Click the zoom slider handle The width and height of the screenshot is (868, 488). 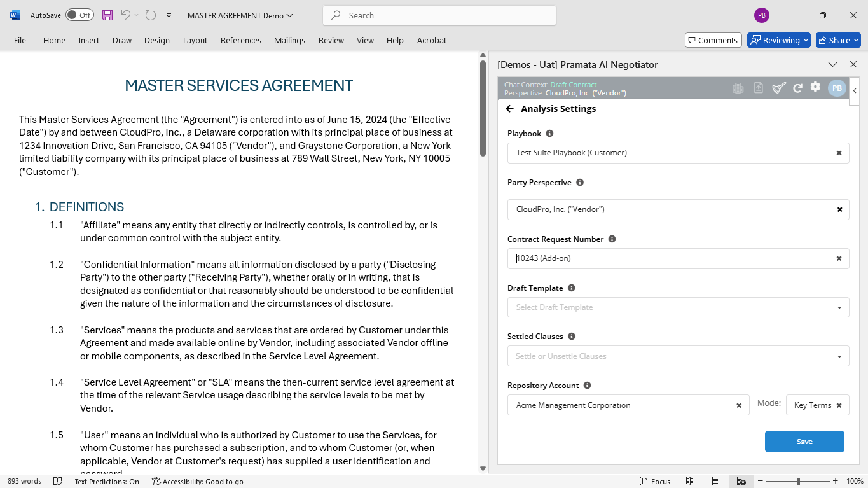pyautogui.click(x=798, y=482)
